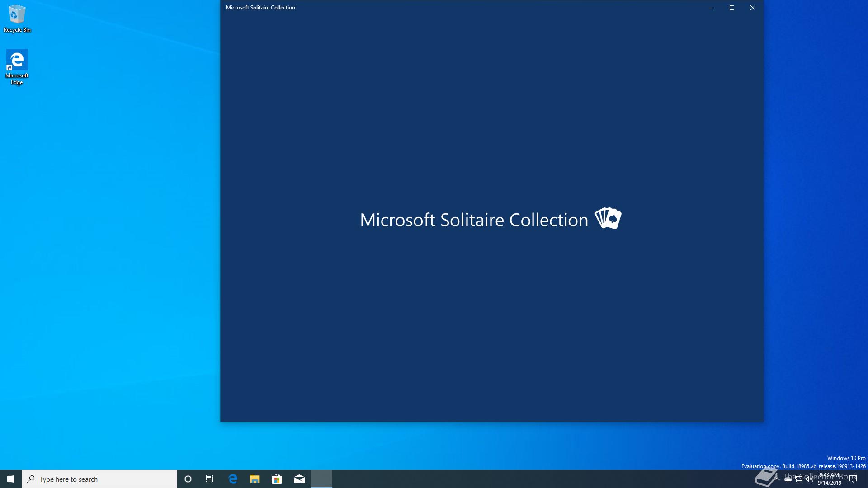Click the Cortana circle icon
The height and width of the screenshot is (488, 868).
188,479
